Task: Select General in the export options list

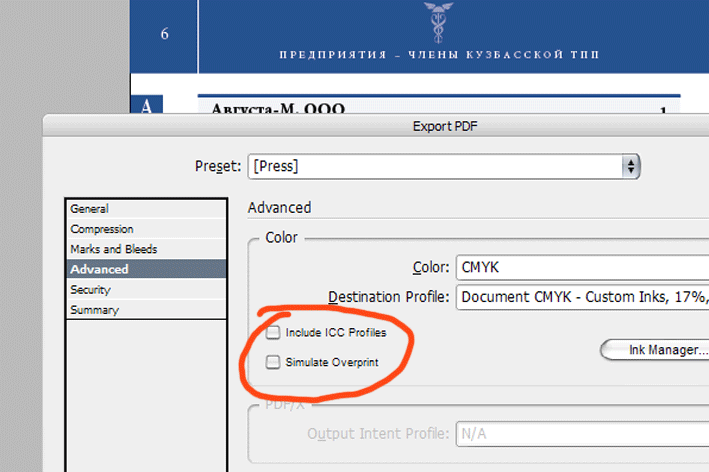Action: (x=146, y=209)
